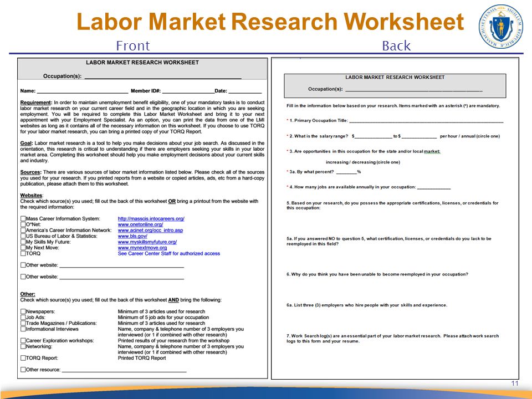Click See Career Center Staff for authorized access
532x399 pixels.
169,253
